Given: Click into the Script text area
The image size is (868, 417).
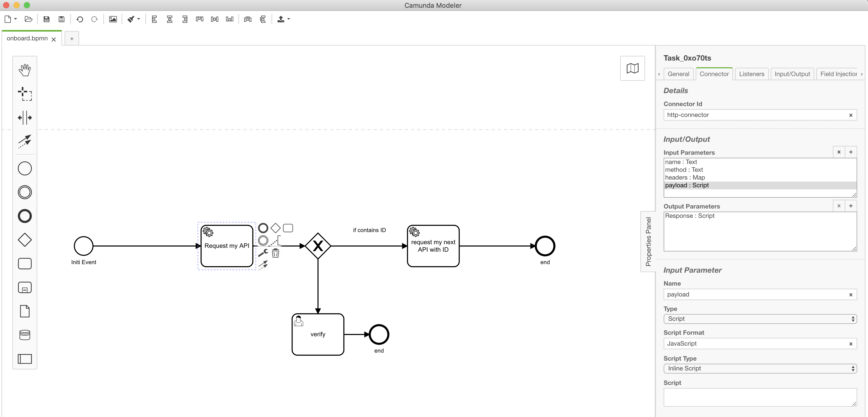Looking at the screenshot, I should coord(760,397).
